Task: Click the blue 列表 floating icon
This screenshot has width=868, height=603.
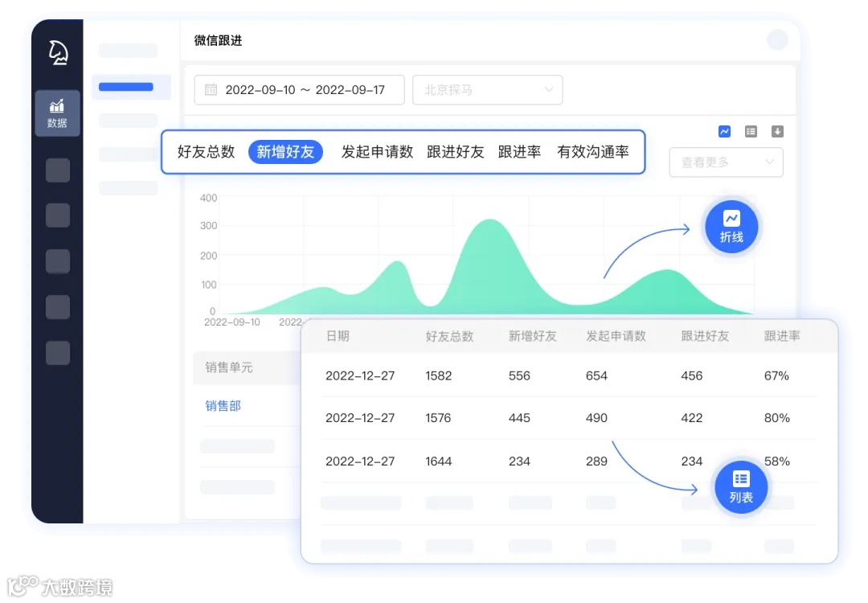Action: 740,486
